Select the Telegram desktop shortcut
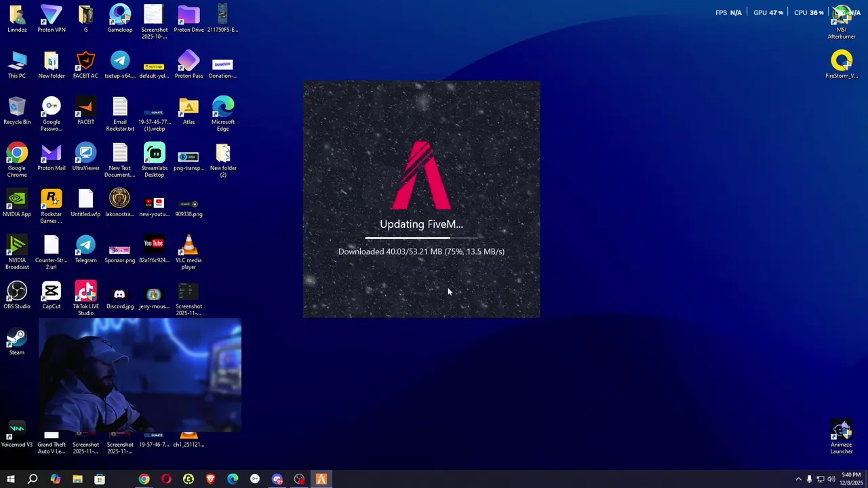 tap(85, 249)
